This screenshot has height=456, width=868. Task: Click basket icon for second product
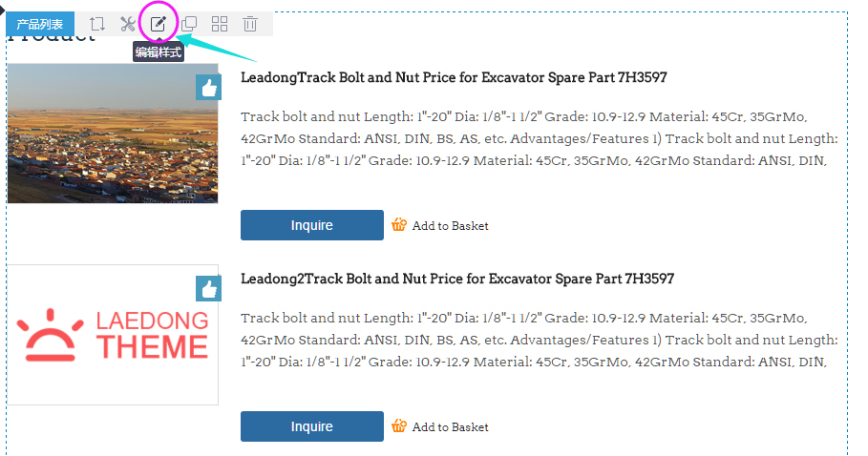pos(399,426)
